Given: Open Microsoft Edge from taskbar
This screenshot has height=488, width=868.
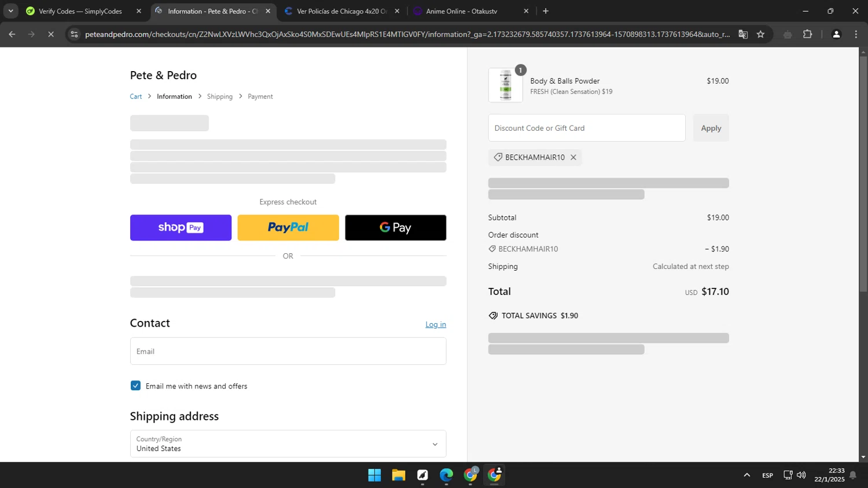Looking at the screenshot, I should (x=446, y=475).
